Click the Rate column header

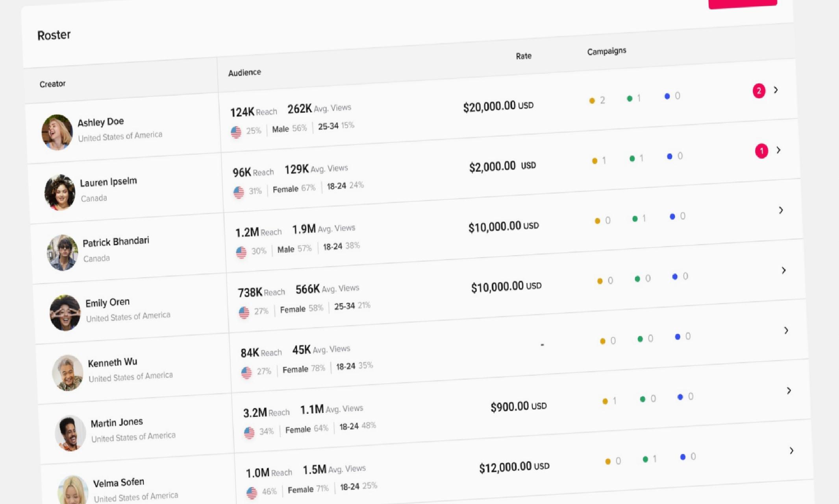[x=524, y=56]
